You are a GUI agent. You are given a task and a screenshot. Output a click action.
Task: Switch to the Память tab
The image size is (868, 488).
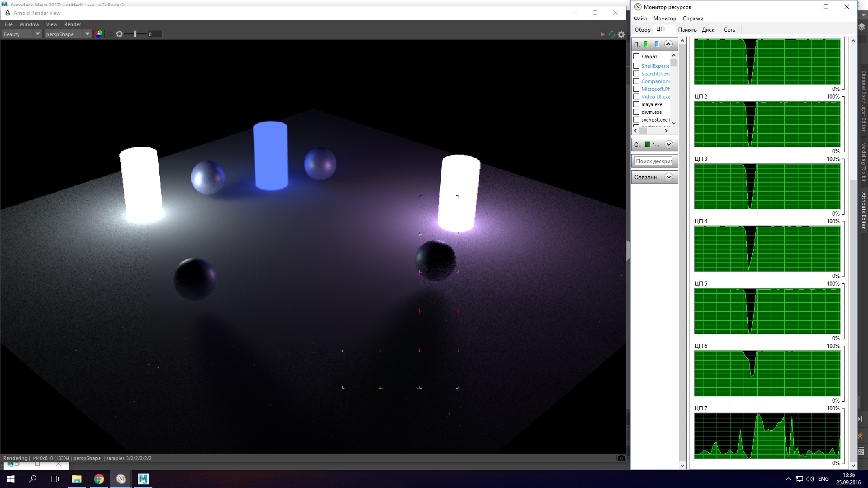[x=687, y=30]
